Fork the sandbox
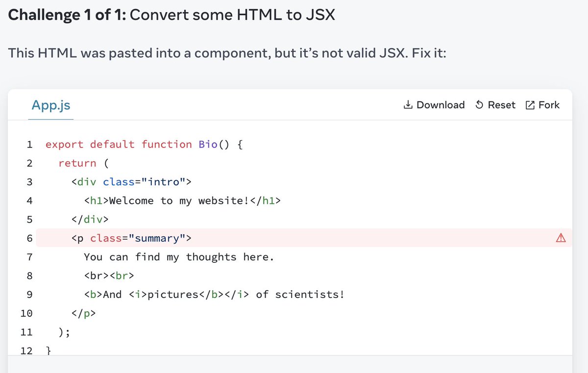The width and height of the screenshot is (588, 373). pos(542,105)
